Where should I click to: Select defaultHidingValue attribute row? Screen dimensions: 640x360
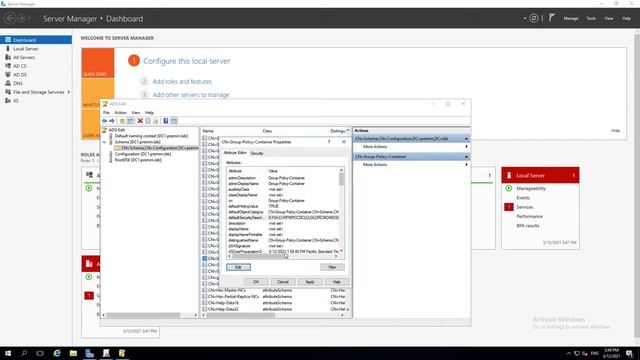click(x=284, y=207)
